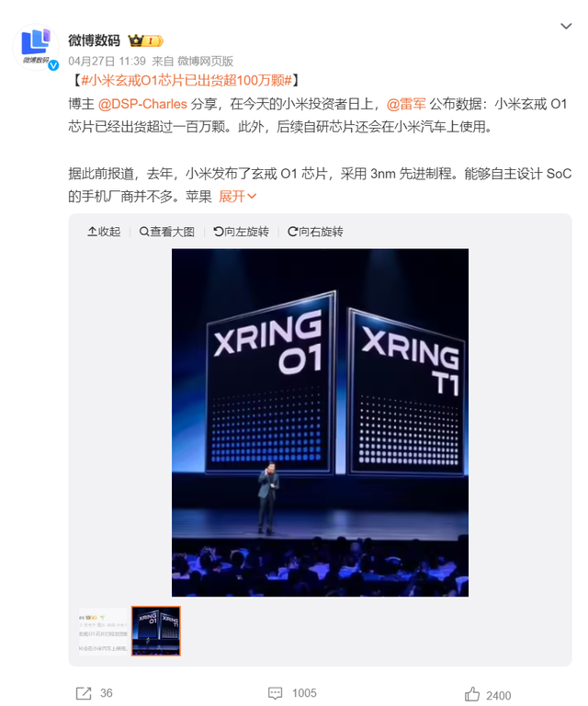Collapse the image viewer with 收起
This screenshot has width=588, height=706.
[x=104, y=232]
